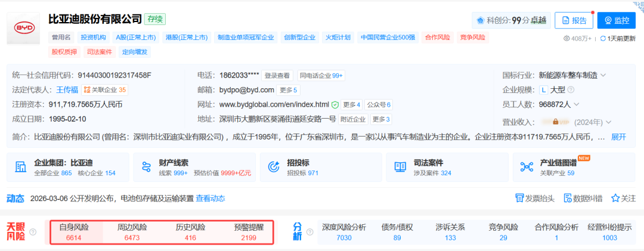This screenshot has width=644, height=251.
Task: Click the refresh icon beside 1天前更新
Action: (x=603, y=38)
